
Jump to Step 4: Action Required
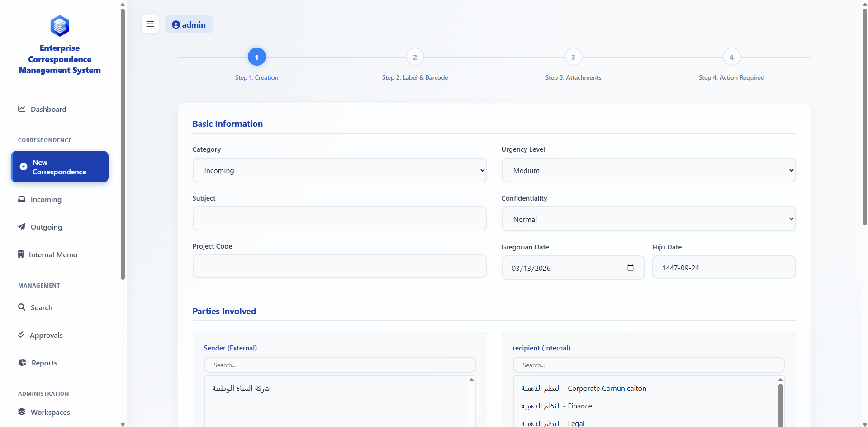[731, 58]
